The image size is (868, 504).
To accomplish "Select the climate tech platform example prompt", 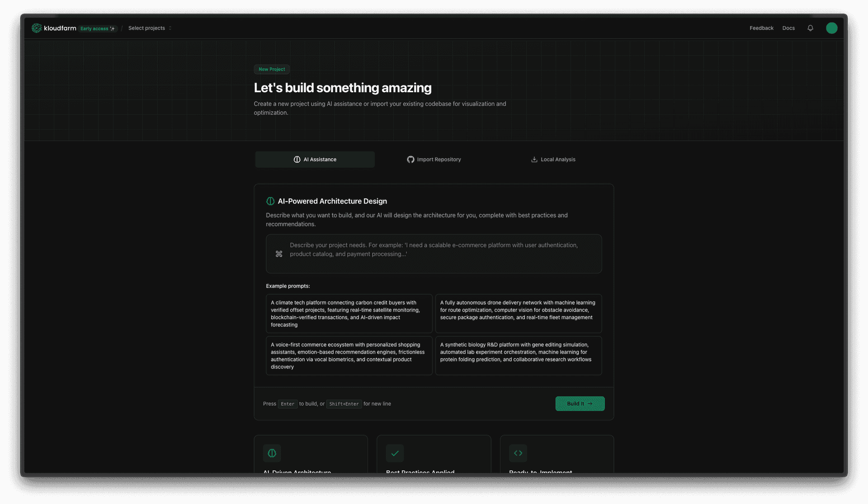I will (x=349, y=313).
